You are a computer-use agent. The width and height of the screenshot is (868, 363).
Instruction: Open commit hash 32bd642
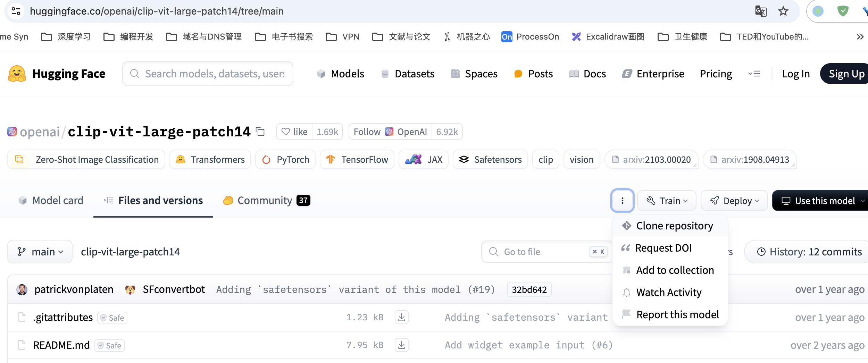click(529, 289)
